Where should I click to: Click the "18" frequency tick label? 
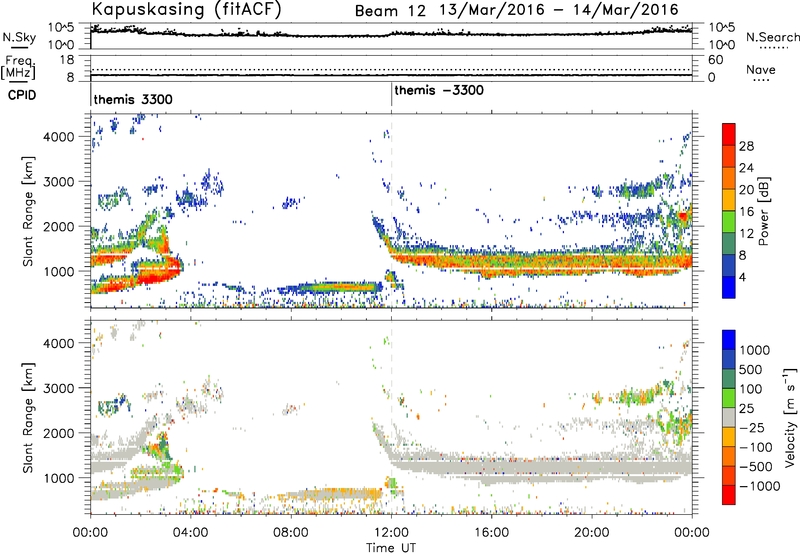pos(67,60)
